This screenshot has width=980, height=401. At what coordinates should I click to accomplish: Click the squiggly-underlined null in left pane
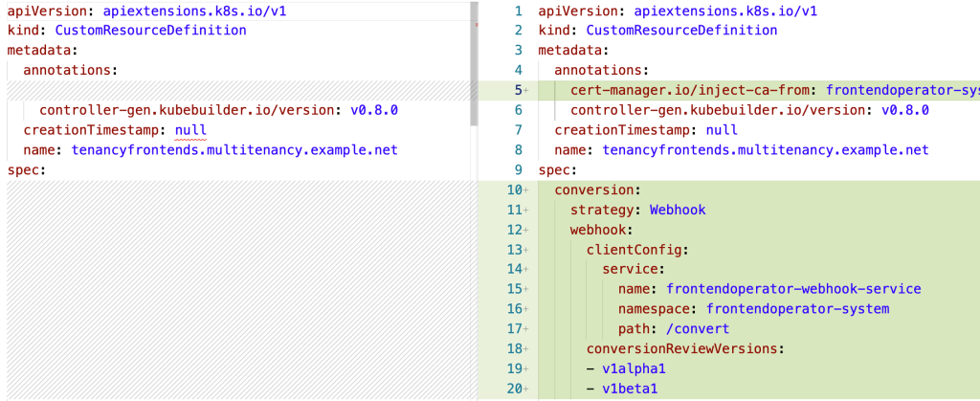tap(190, 130)
